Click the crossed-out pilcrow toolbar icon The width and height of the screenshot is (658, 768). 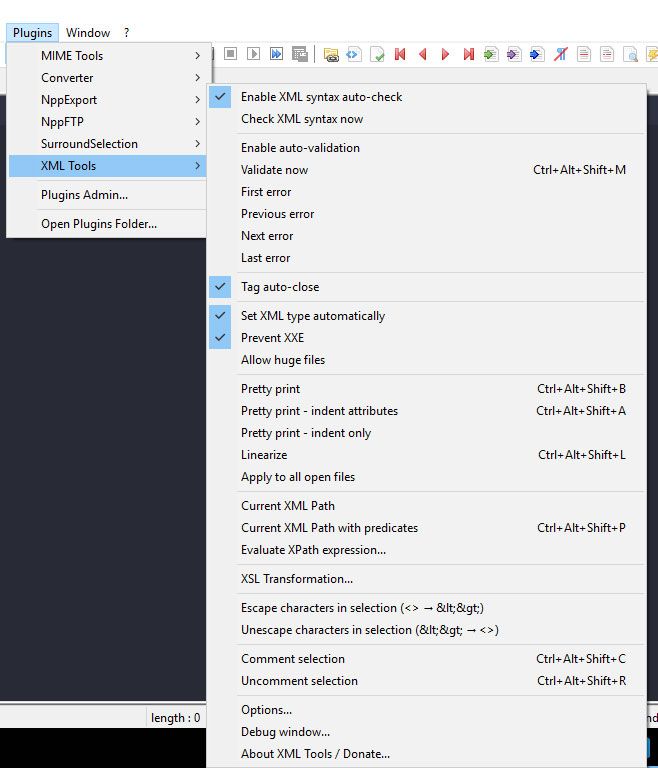point(561,54)
